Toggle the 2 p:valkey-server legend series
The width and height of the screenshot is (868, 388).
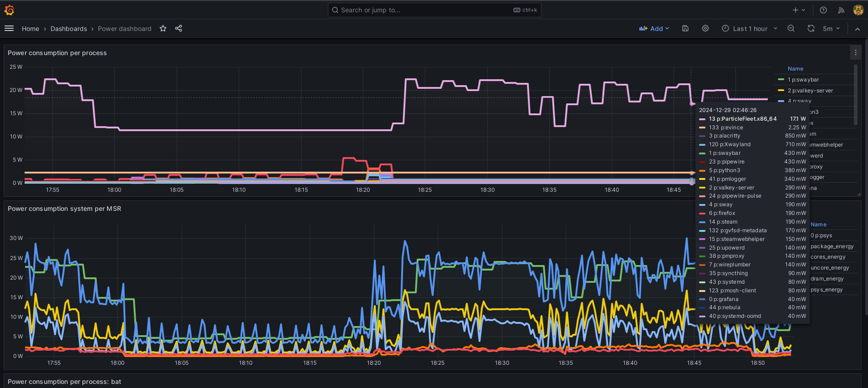(x=811, y=91)
